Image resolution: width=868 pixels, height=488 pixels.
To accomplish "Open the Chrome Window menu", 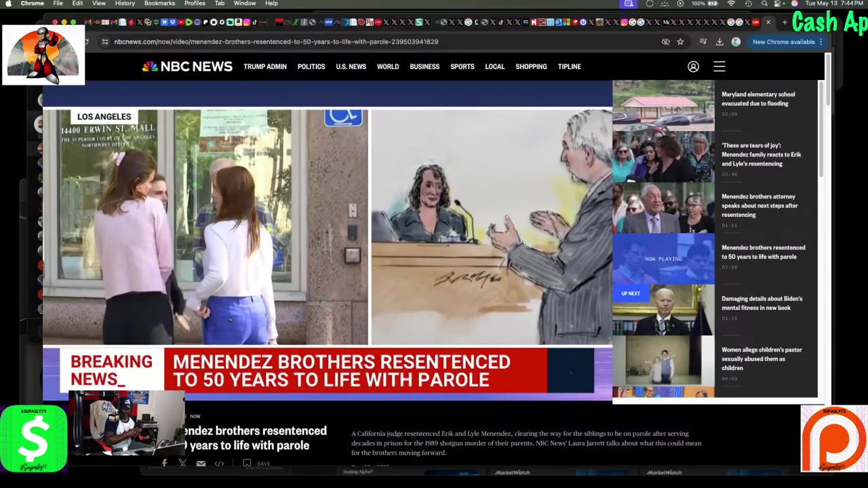I will [245, 3].
